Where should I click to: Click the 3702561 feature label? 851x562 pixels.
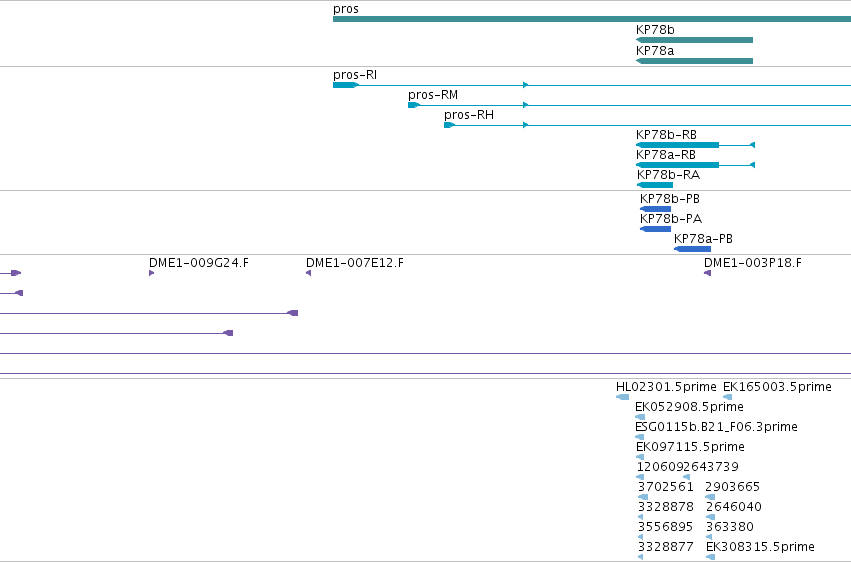coord(665,487)
